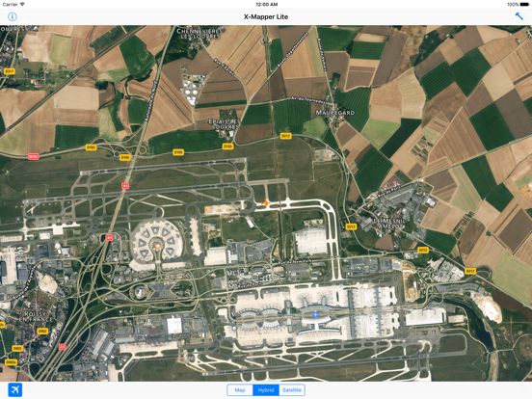This screenshot has height=399, width=532.
Task: Switch to Satellite view
Action: (292, 390)
